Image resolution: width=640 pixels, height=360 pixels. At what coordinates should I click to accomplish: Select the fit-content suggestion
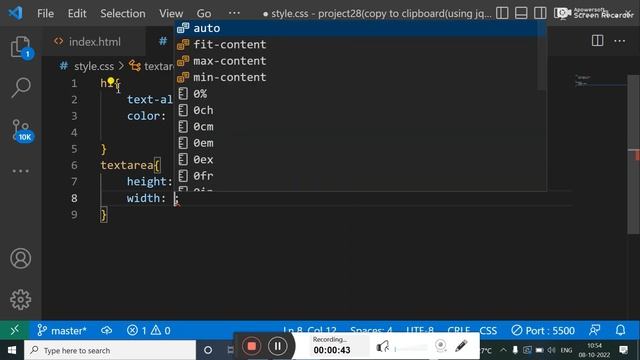pyautogui.click(x=356, y=44)
